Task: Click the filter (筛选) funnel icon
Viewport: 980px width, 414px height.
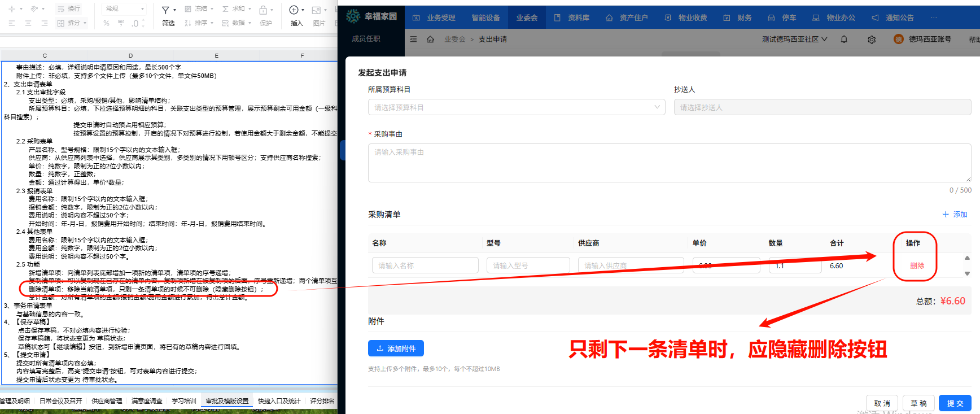Action: (x=165, y=10)
